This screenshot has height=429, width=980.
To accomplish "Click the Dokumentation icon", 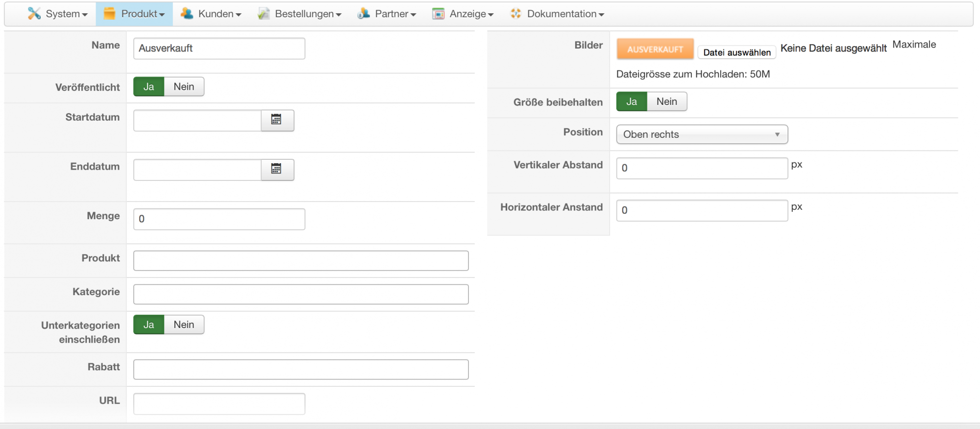I will click(x=515, y=14).
